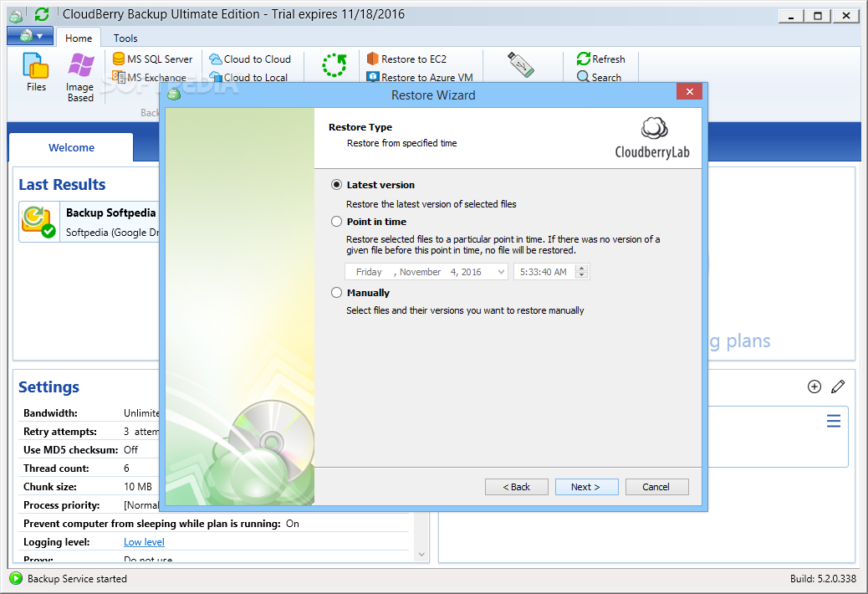This screenshot has height=594, width=868.
Task: Select the Welcome tab
Action: [71, 148]
